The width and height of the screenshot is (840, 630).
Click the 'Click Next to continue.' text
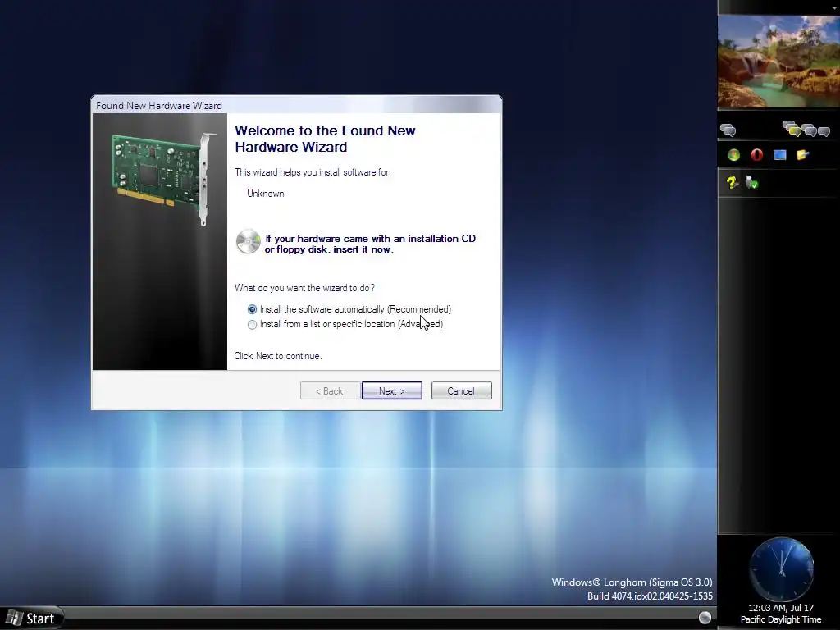(x=278, y=356)
